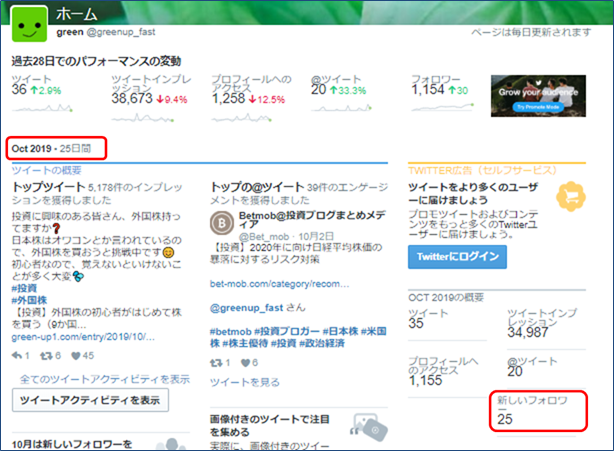Click the green smiley profile avatar
614x451 pixels.
pyautogui.click(x=29, y=24)
